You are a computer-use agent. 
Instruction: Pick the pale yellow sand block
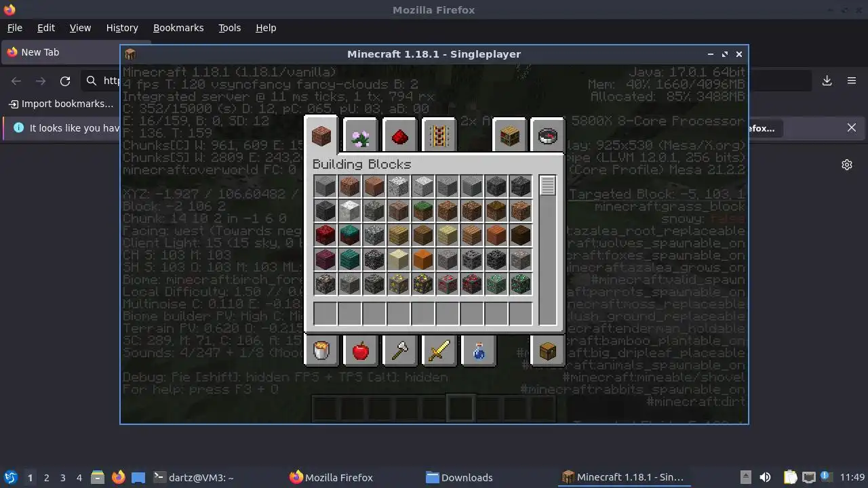pos(399,260)
